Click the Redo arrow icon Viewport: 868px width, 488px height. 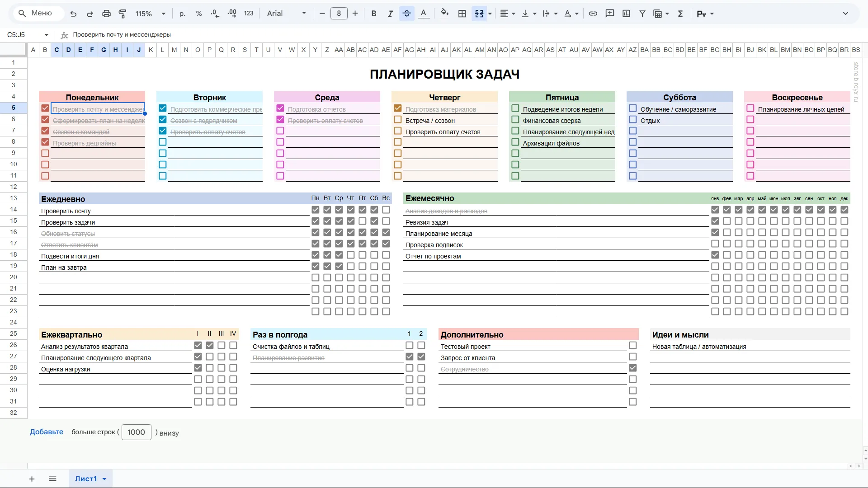[x=90, y=14]
